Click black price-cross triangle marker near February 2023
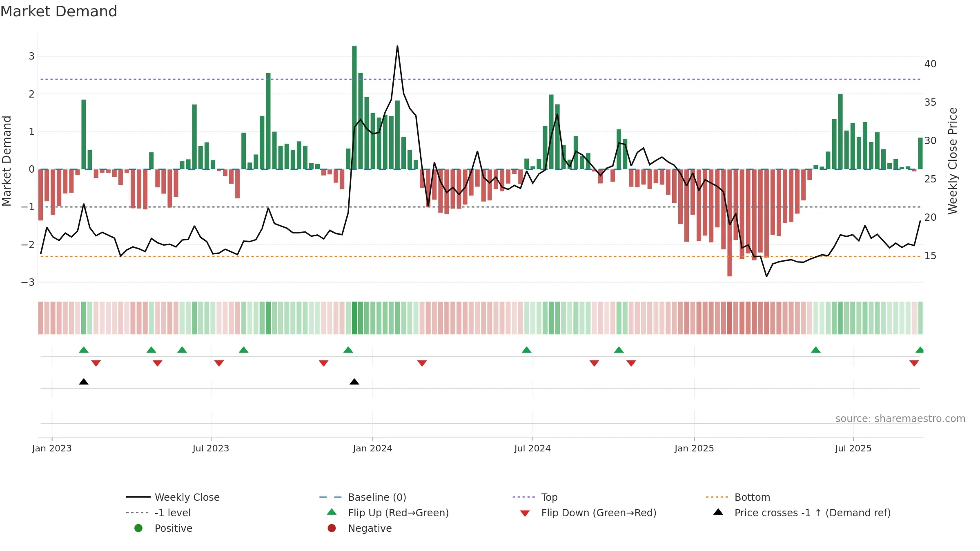The image size is (980, 551). tap(84, 382)
